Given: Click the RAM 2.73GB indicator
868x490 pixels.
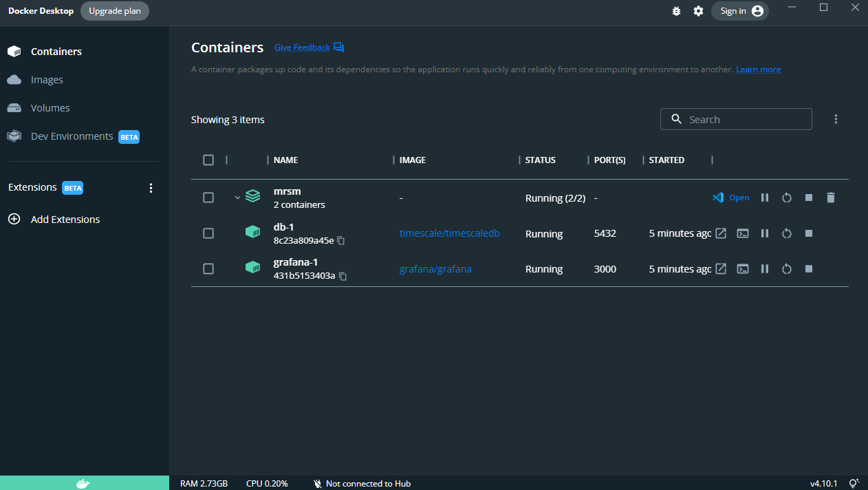Looking at the screenshot, I should tap(204, 483).
